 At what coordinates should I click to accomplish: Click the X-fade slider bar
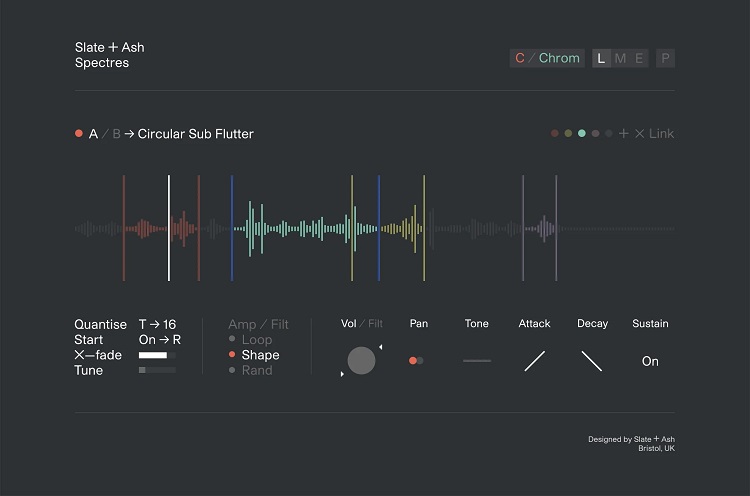coord(157,355)
